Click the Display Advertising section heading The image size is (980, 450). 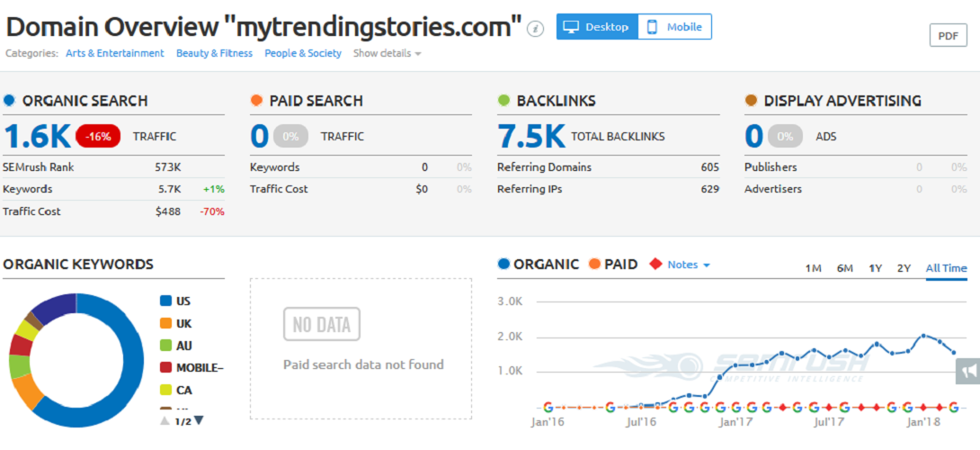pos(842,101)
